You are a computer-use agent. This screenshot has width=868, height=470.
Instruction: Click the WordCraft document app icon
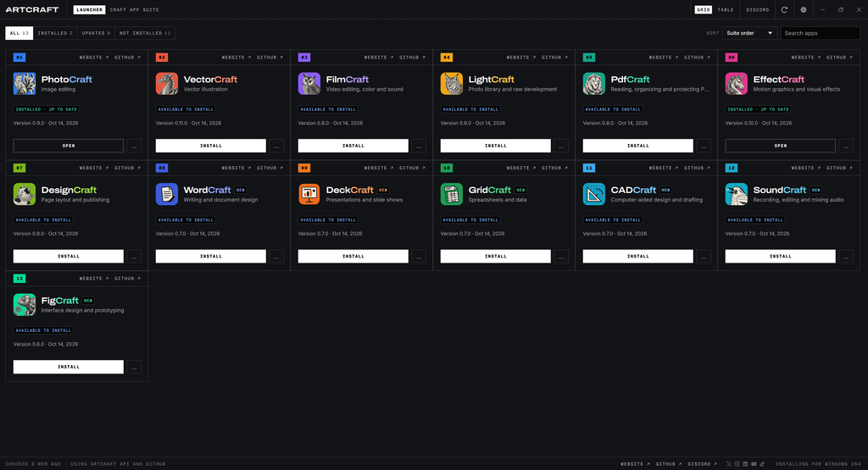pyautogui.click(x=167, y=194)
